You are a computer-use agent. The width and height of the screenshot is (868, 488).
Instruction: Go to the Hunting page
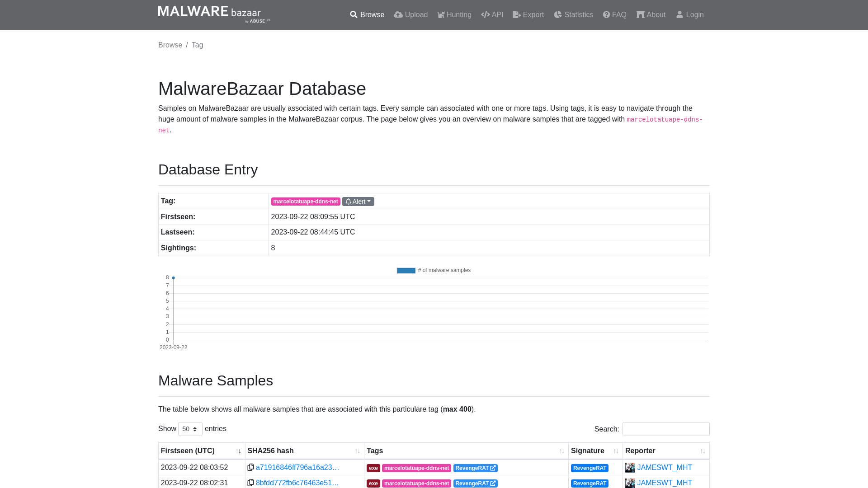[x=454, y=15]
